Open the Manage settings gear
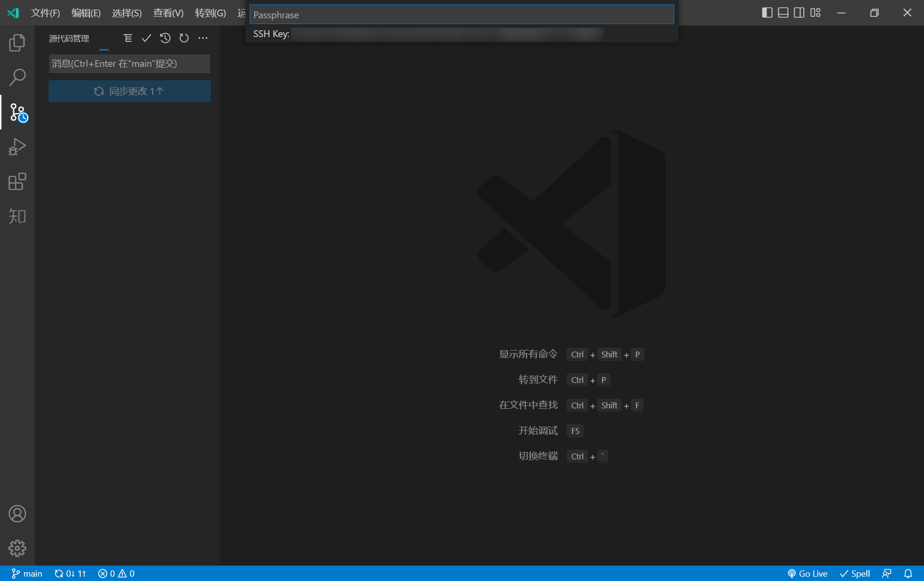Viewport: 924px width, 581px height. [17, 548]
